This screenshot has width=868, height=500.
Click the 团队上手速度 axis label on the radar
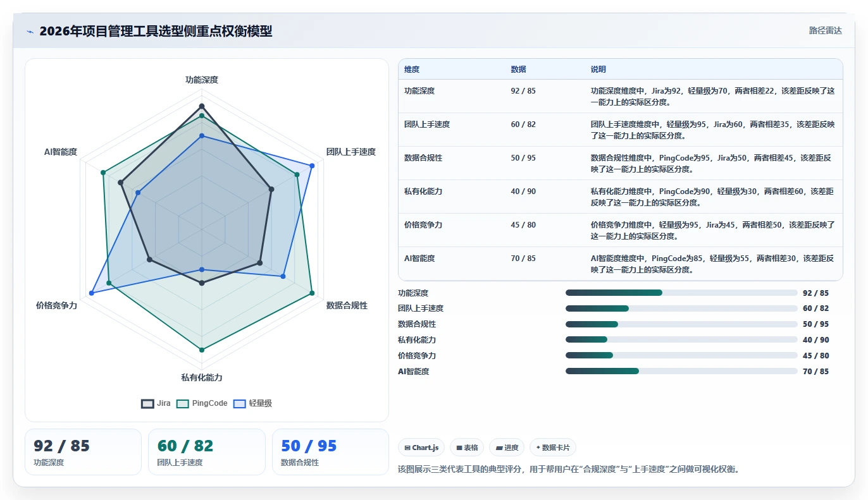pyautogui.click(x=350, y=152)
